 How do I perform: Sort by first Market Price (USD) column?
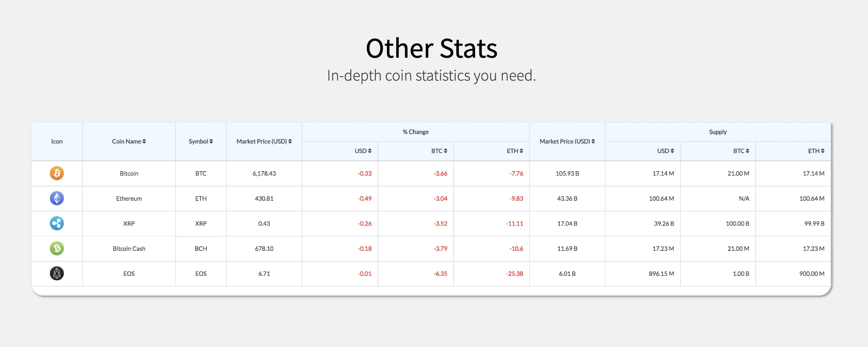click(290, 141)
